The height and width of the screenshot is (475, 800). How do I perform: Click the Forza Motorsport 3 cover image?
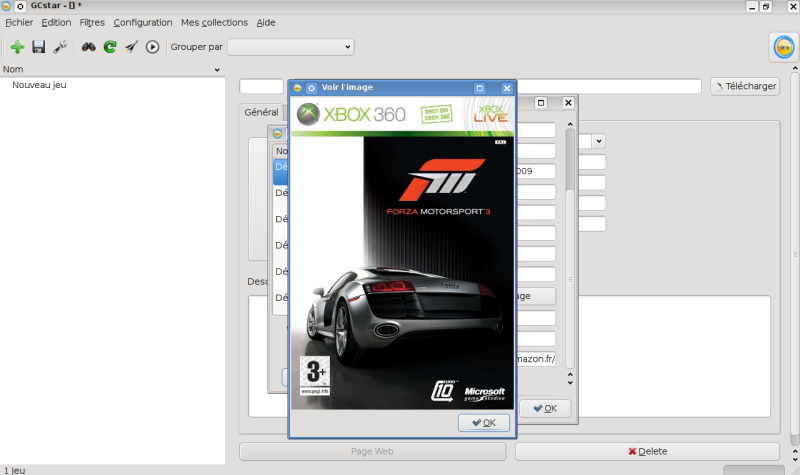[402, 253]
